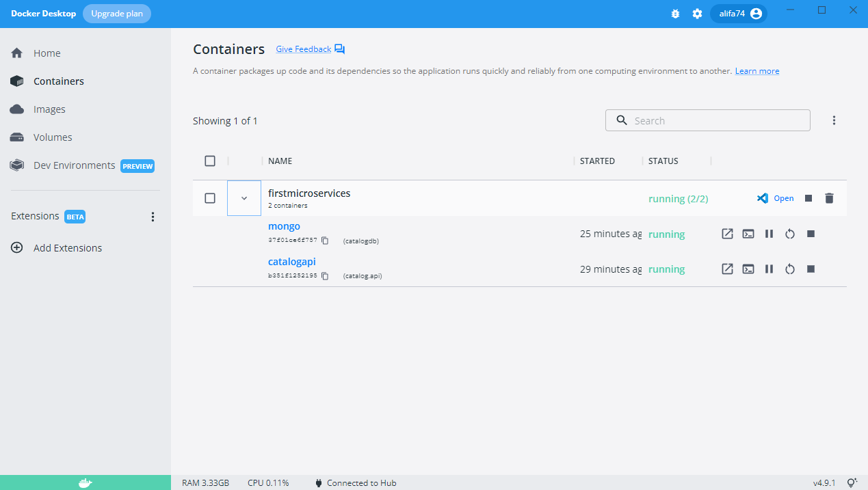The width and height of the screenshot is (868, 490).
Task: Stop the catalogapi container
Action: point(811,269)
